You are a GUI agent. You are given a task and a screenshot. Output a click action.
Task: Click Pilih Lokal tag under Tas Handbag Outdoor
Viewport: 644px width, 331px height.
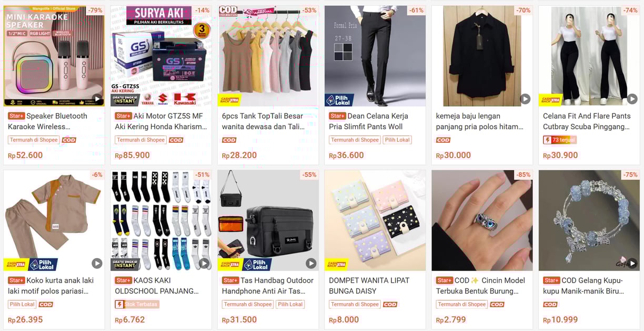[290, 304]
